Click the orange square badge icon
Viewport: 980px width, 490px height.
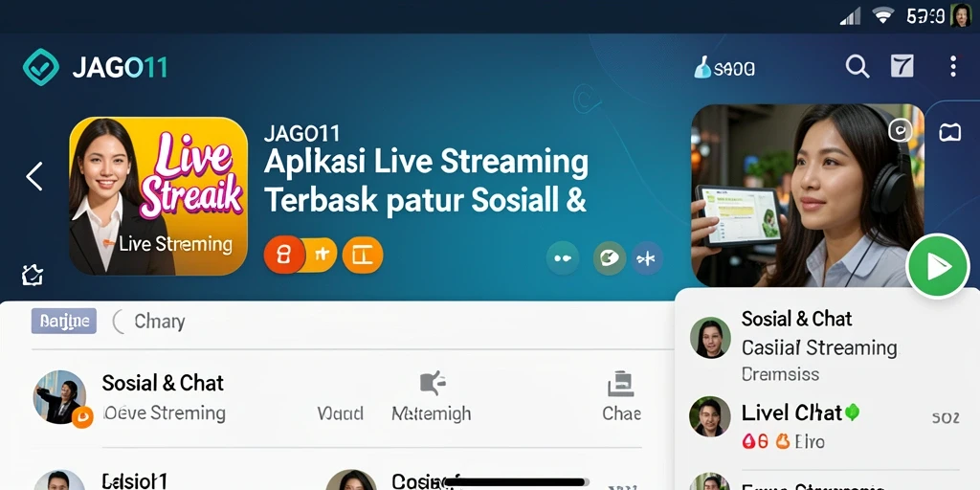click(x=363, y=255)
